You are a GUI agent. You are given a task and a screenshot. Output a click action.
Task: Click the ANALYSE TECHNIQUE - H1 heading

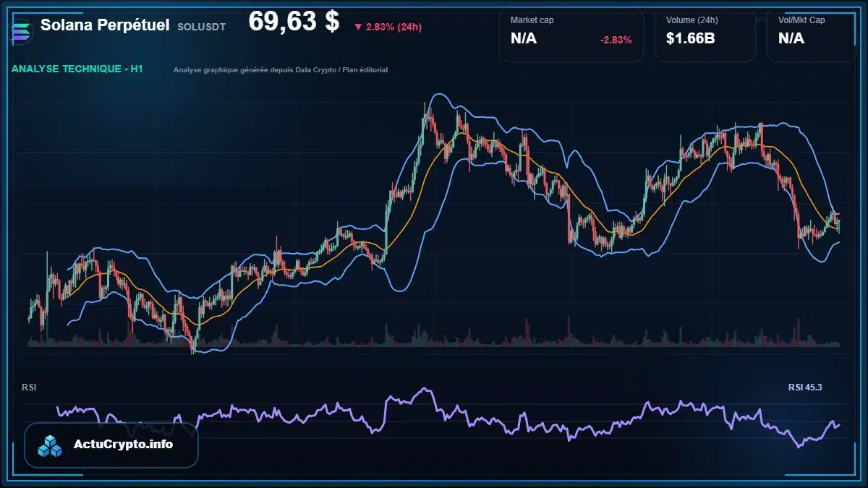point(77,69)
